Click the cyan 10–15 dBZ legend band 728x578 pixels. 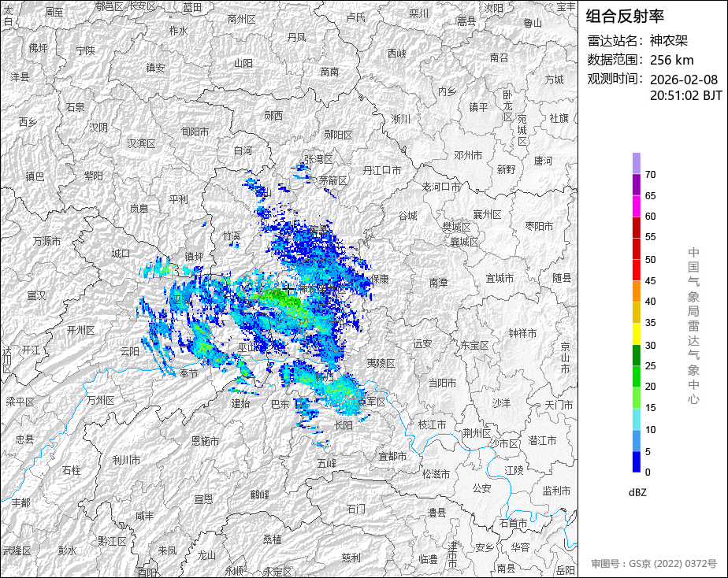pyautogui.click(x=636, y=419)
